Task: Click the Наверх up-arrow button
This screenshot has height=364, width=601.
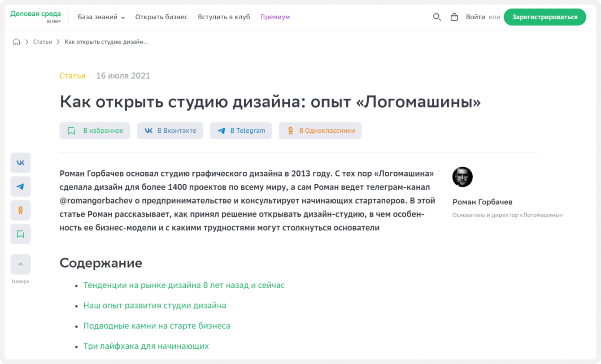Action: pos(21,264)
